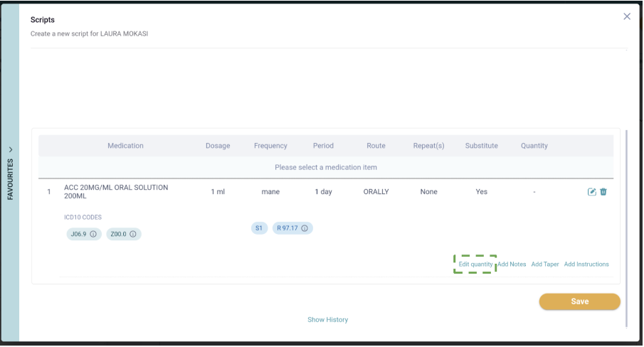
Task: Close the Scripts dialog with the X
Action: pos(627,16)
